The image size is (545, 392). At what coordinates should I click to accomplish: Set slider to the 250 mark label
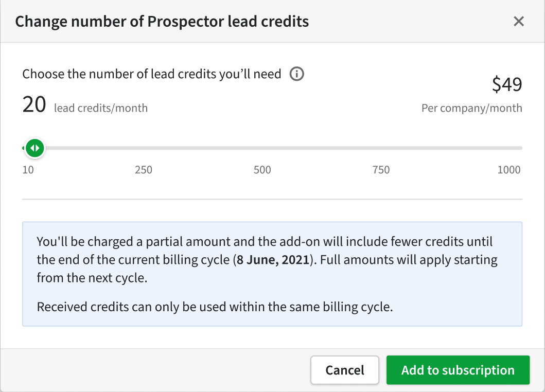(144, 170)
